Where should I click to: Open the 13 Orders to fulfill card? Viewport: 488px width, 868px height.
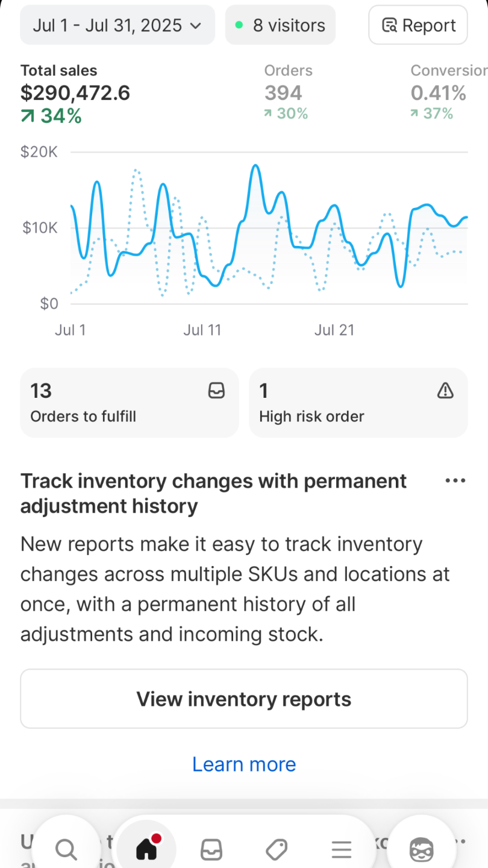coord(130,403)
